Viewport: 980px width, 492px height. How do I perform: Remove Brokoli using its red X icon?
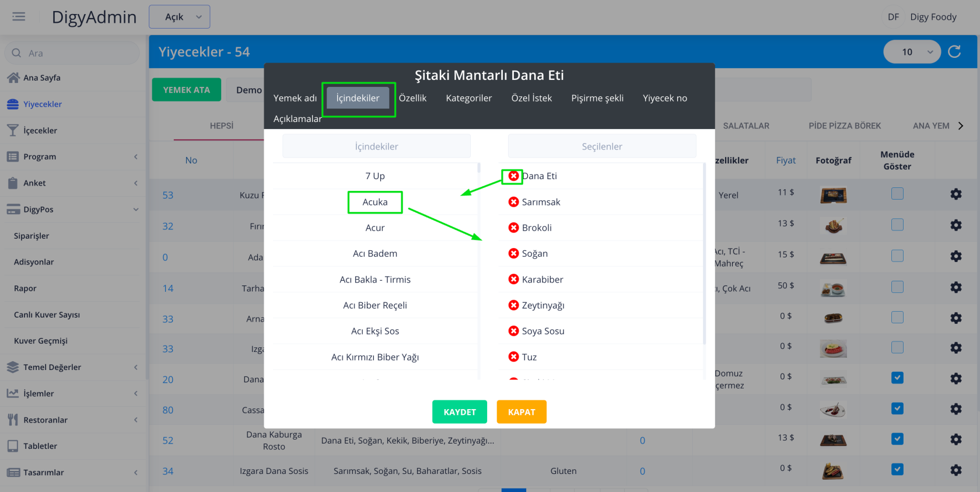(513, 228)
